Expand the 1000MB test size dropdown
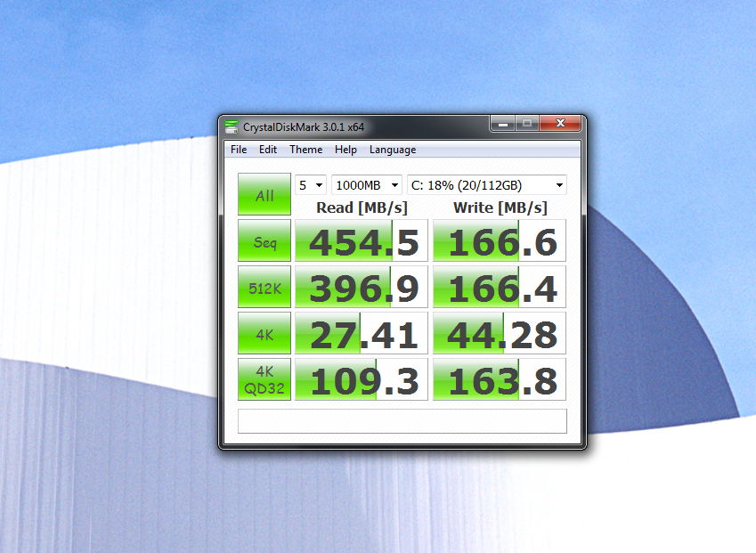Image resolution: width=756 pixels, height=553 pixels. 367,185
